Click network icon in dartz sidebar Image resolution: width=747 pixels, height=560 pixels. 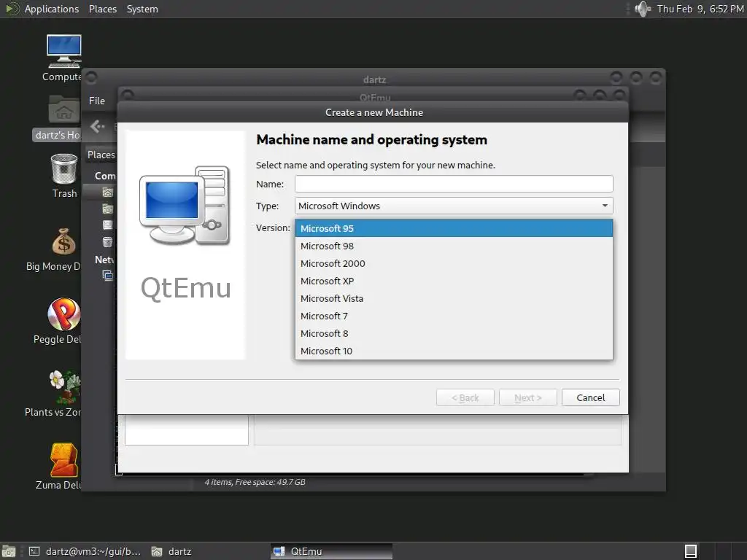108,275
